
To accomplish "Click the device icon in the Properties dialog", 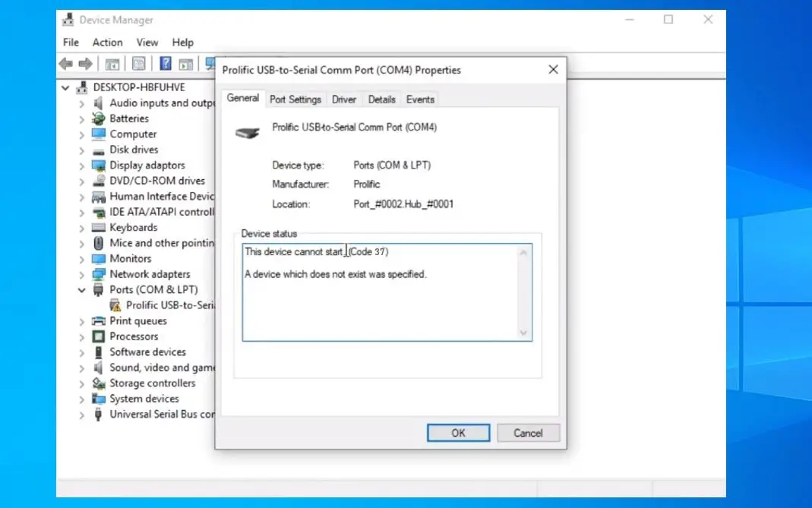I will click(248, 133).
